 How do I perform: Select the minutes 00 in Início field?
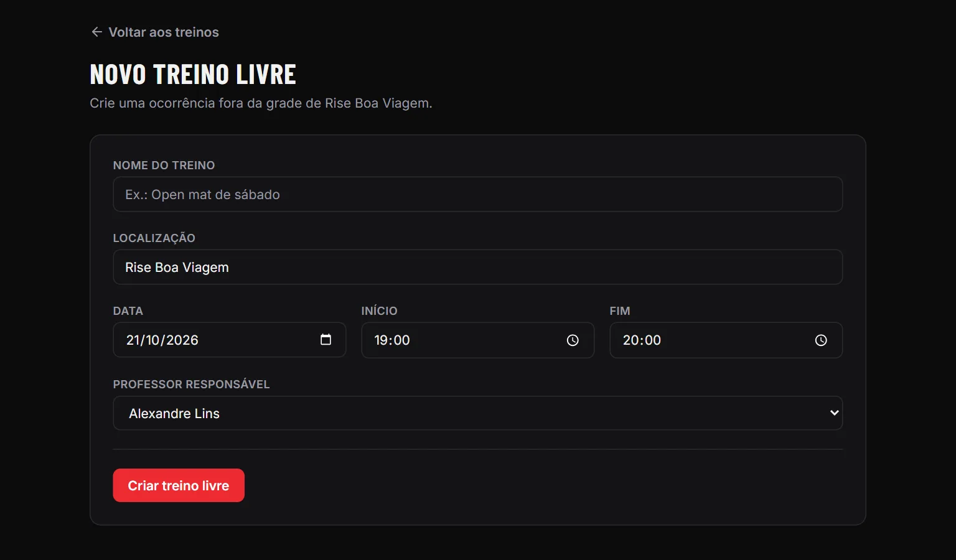(402, 340)
